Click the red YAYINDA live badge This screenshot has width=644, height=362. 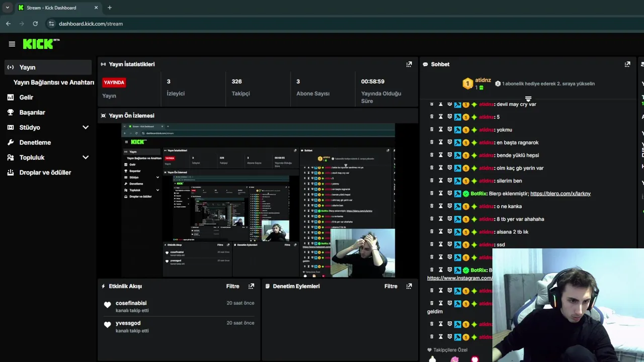point(114,82)
